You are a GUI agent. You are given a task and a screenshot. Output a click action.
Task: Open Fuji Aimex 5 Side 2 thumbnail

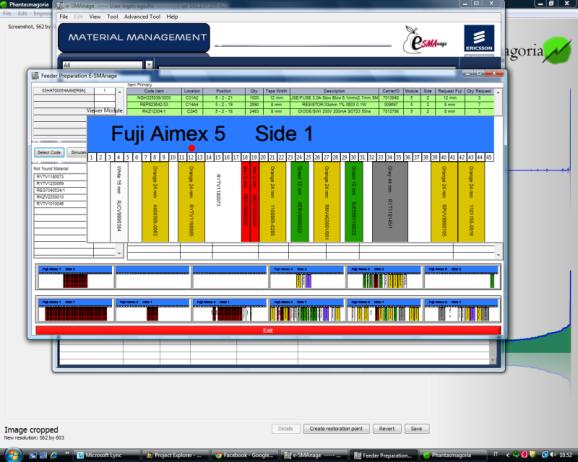pyautogui.click(x=384, y=277)
